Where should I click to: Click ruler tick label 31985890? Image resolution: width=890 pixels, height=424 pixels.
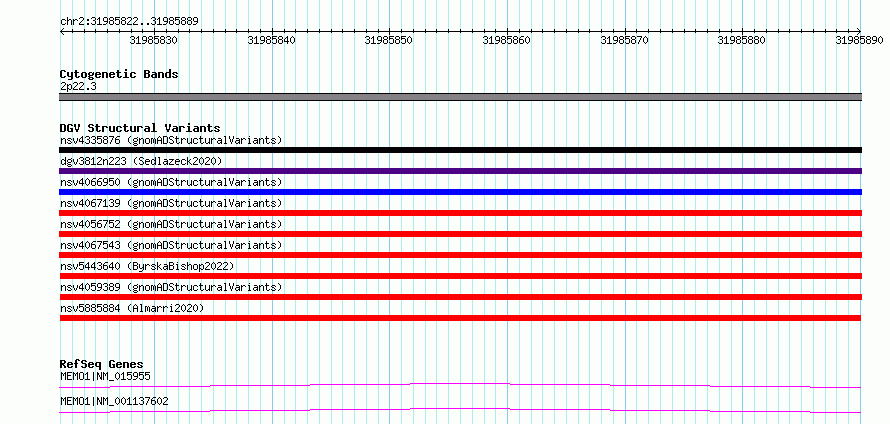click(x=860, y=40)
